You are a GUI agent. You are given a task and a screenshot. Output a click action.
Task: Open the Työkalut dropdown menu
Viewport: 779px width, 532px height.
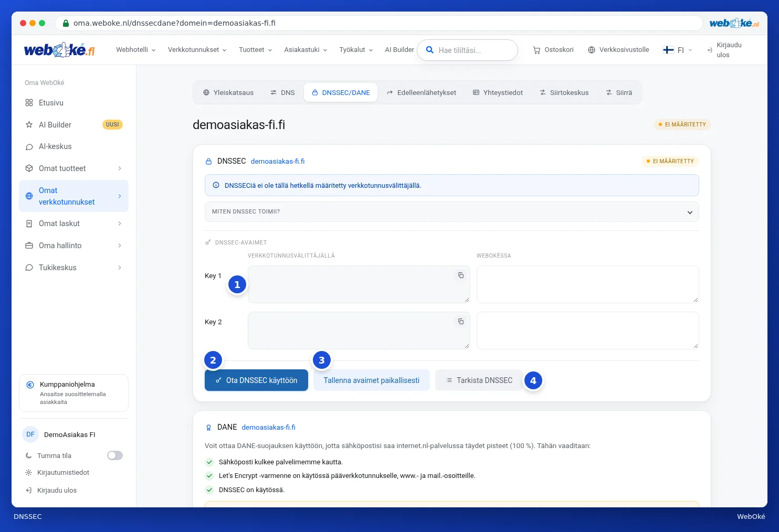pyautogui.click(x=356, y=50)
